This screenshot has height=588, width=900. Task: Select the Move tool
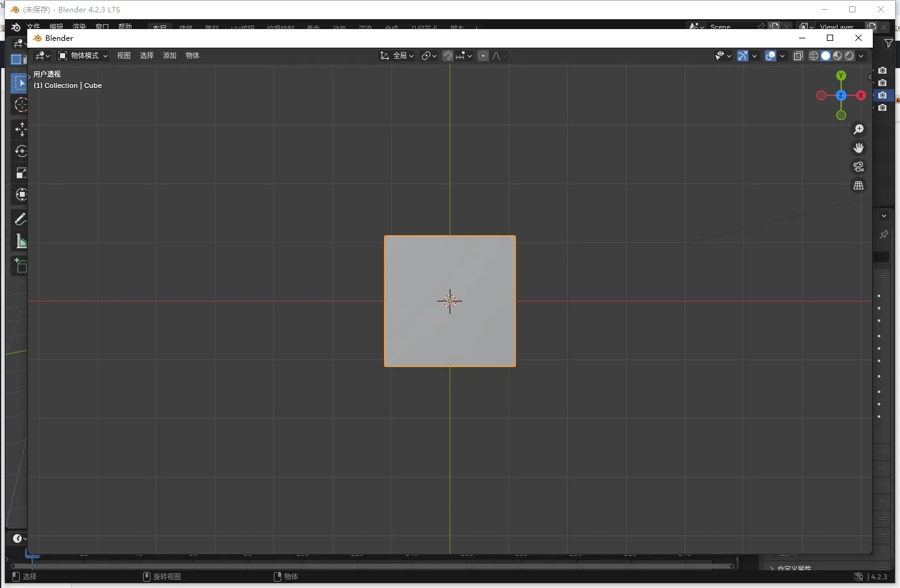(20, 129)
